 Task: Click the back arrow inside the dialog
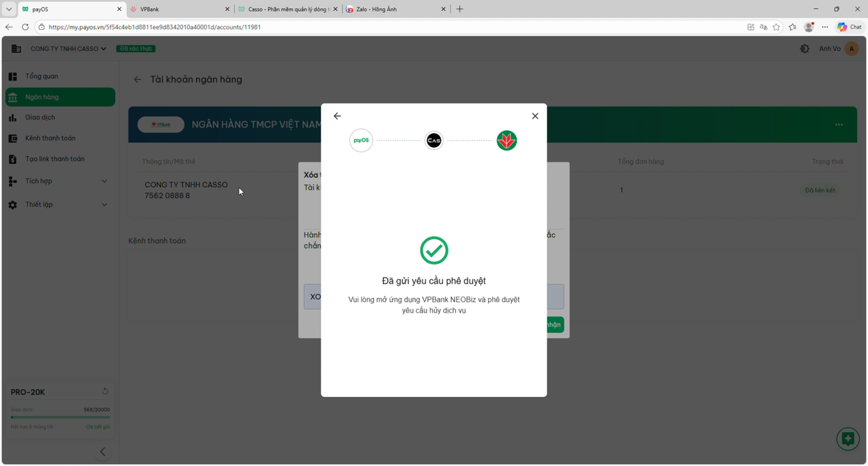337,116
